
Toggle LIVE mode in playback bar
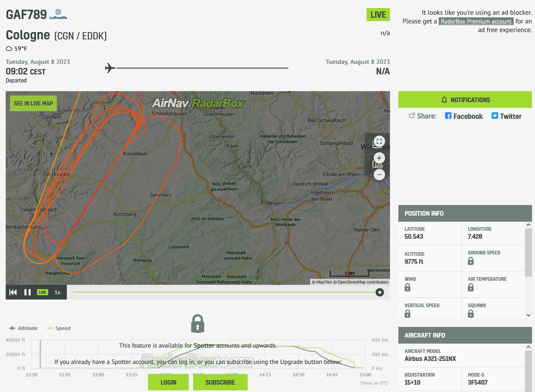[x=42, y=292]
